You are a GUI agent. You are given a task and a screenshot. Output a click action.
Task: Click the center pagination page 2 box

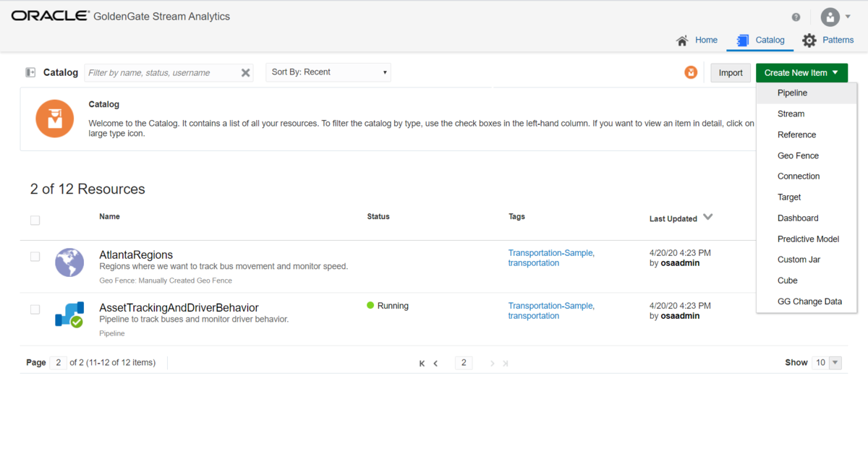[464, 362]
